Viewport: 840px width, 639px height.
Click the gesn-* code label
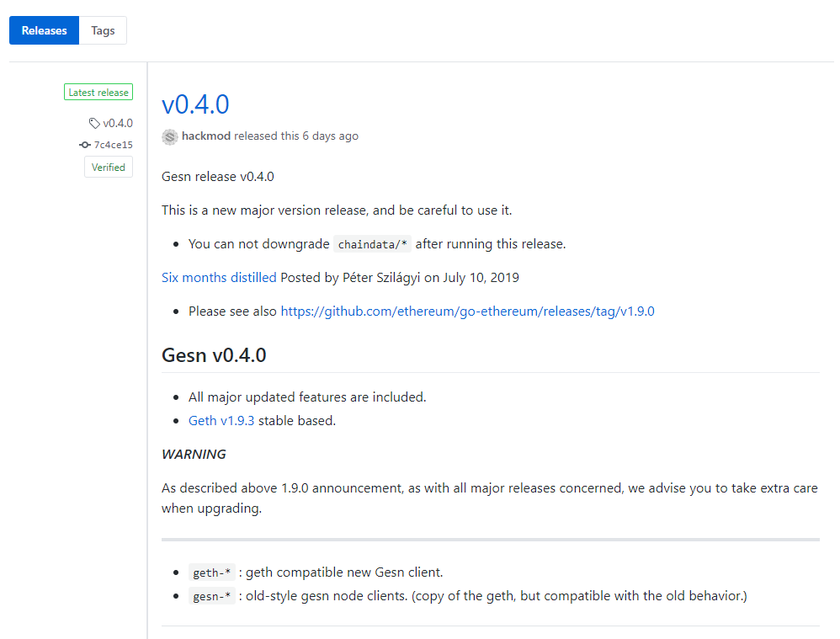[212, 597]
